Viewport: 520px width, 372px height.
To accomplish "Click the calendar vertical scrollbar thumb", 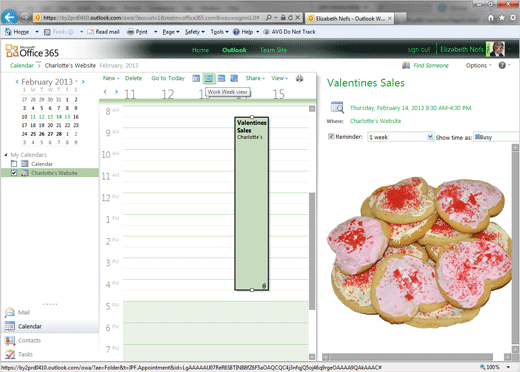I will [312, 251].
